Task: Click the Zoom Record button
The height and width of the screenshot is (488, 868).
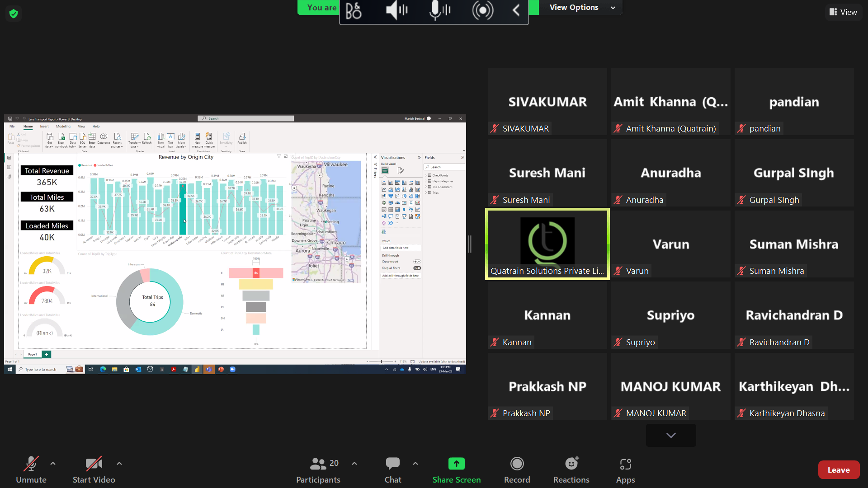Action: tap(517, 470)
